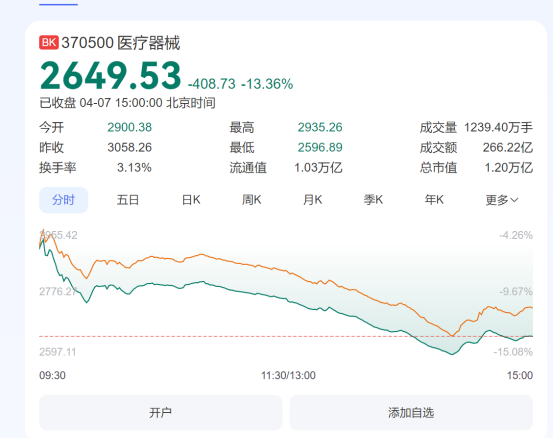Click the 换手率 value 3.13%
This screenshot has height=438, width=554.
[x=134, y=167]
